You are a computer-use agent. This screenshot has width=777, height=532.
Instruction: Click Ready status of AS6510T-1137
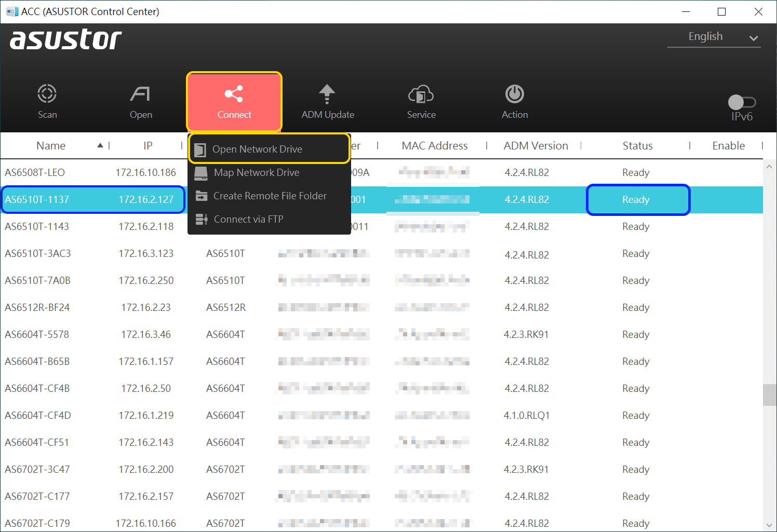[636, 199]
